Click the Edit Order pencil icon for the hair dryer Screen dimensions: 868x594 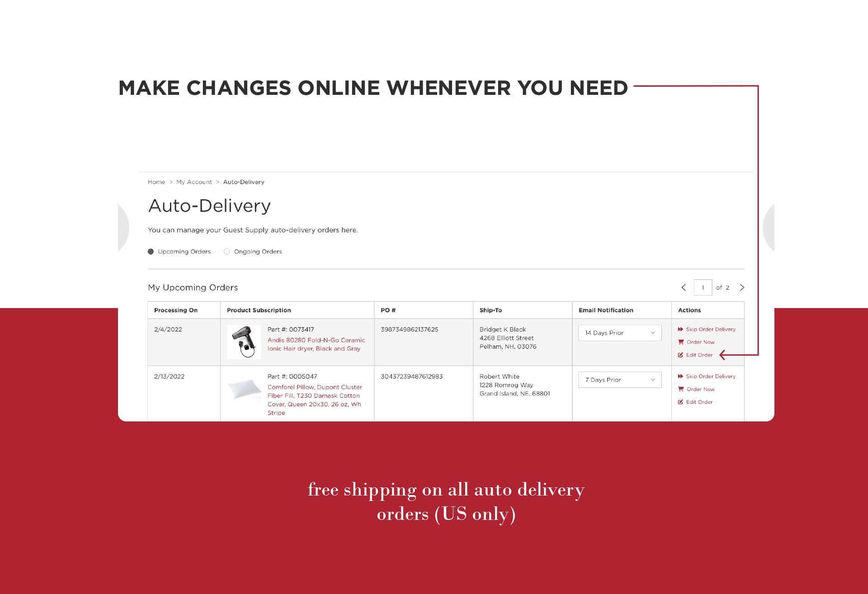[680, 355]
